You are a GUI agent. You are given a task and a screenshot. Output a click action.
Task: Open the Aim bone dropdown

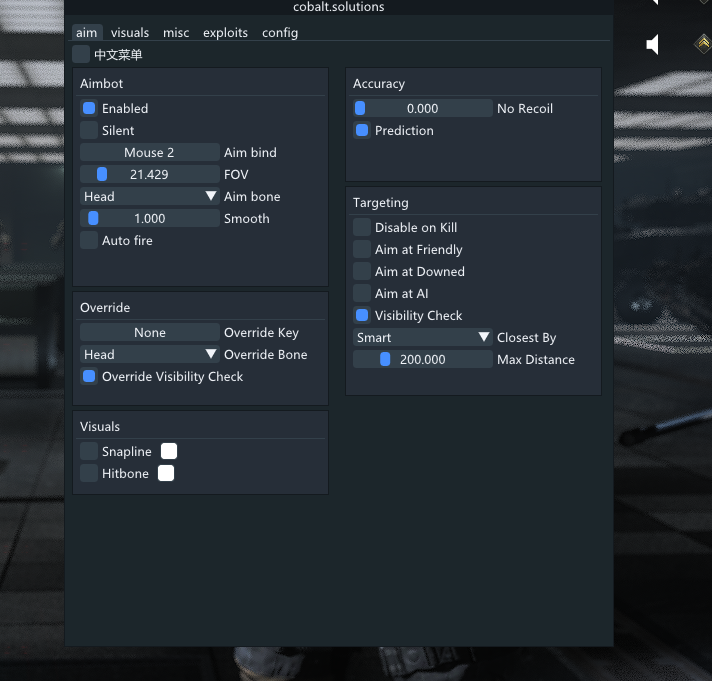(150, 196)
